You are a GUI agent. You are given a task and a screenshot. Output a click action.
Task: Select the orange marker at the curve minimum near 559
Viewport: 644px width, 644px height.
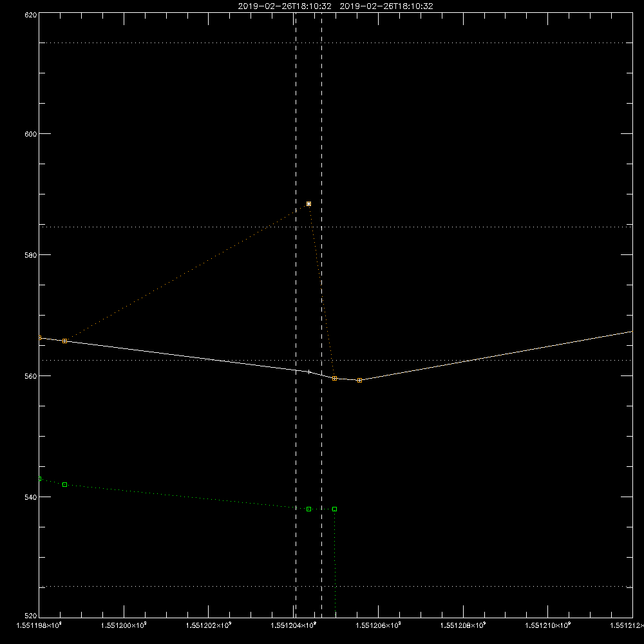tap(359, 381)
